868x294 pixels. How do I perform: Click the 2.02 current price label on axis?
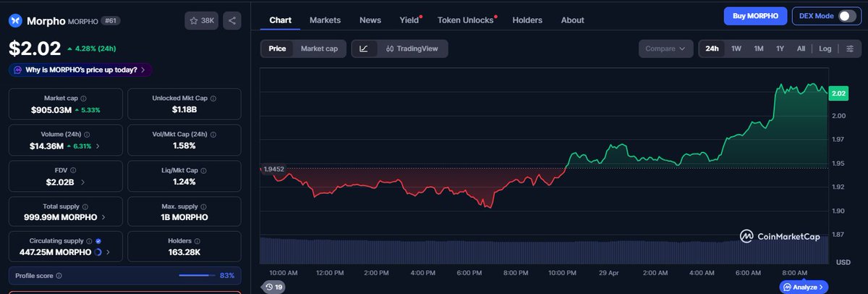pyautogui.click(x=838, y=93)
